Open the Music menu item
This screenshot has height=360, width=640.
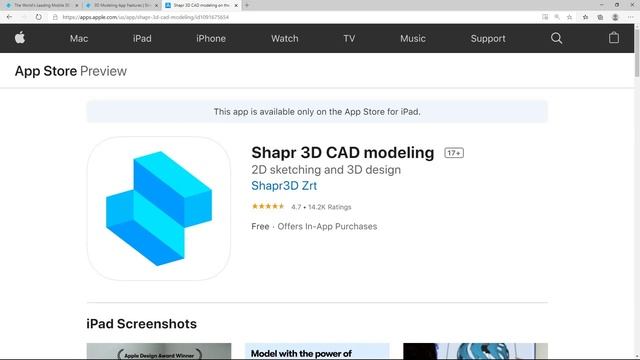(x=413, y=38)
